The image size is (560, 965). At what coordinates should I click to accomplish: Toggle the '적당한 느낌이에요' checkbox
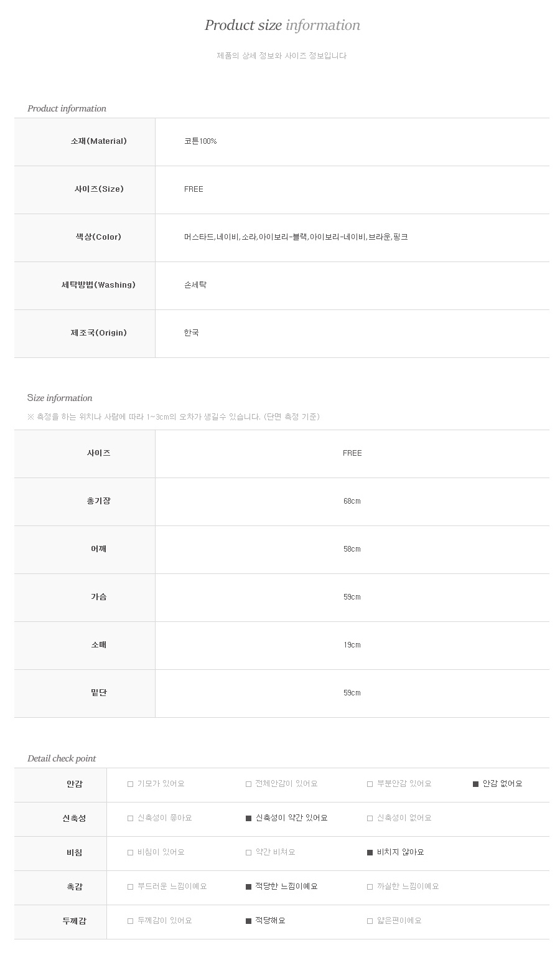[x=249, y=887]
